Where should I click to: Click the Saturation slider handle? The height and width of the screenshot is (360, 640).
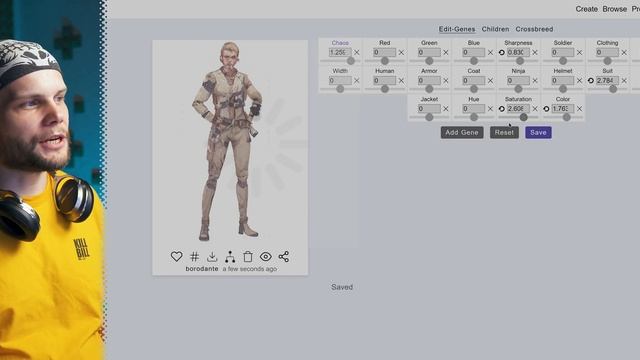(523, 117)
